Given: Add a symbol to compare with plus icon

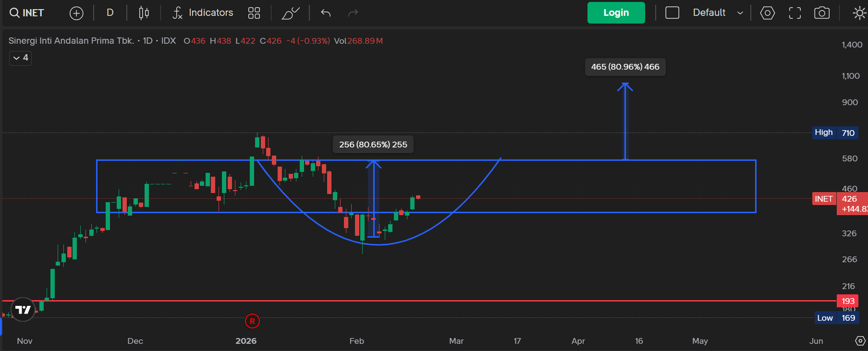Looking at the screenshot, I should pyautogui.click(x=76, y=13).
